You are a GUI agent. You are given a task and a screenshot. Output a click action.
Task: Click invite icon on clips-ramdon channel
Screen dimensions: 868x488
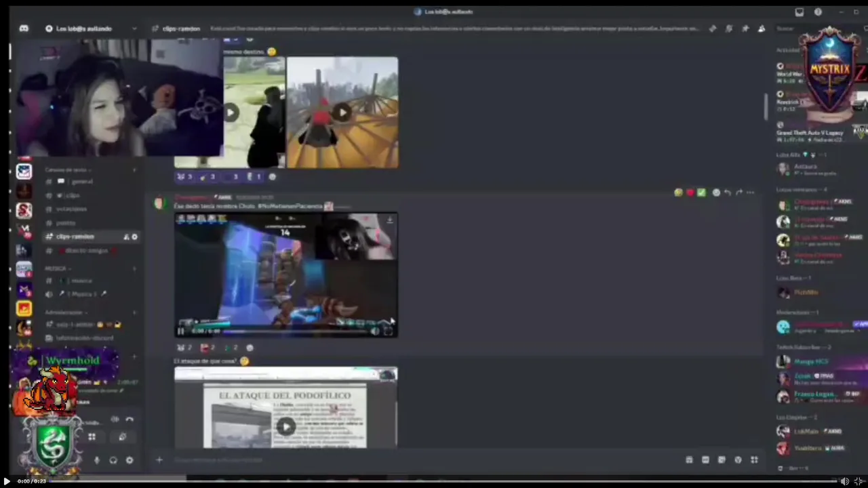point(126,237)
